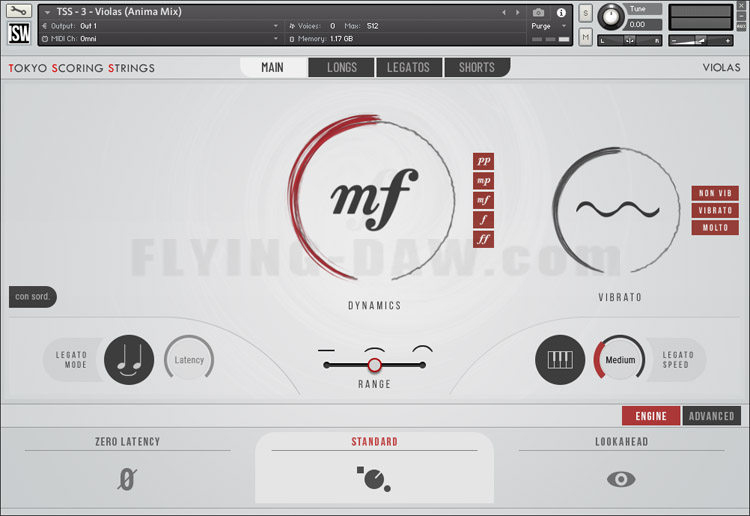The image size is (750, 516).
Task: Select pp dynamic layer
Action: [x=484, y=161]
